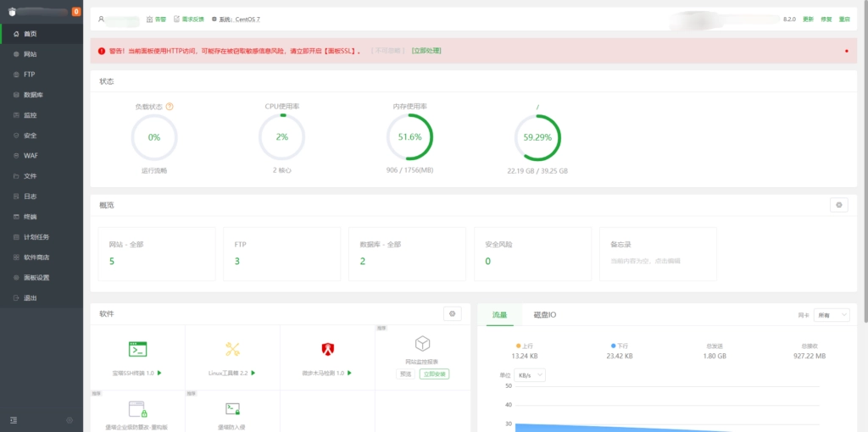Open the 网站 - 全部 overview card

click(156, 253)
